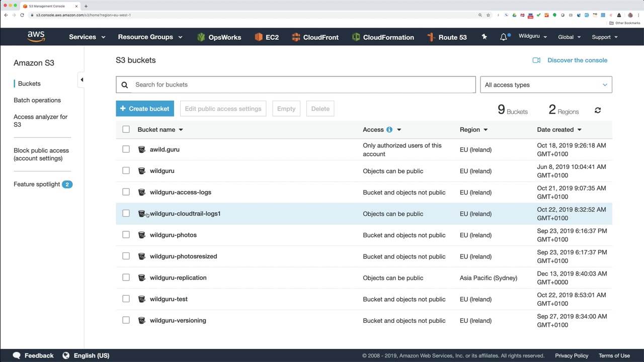Open the Global region dropdown
Screen dimensions: 644x362
(569, 37)
